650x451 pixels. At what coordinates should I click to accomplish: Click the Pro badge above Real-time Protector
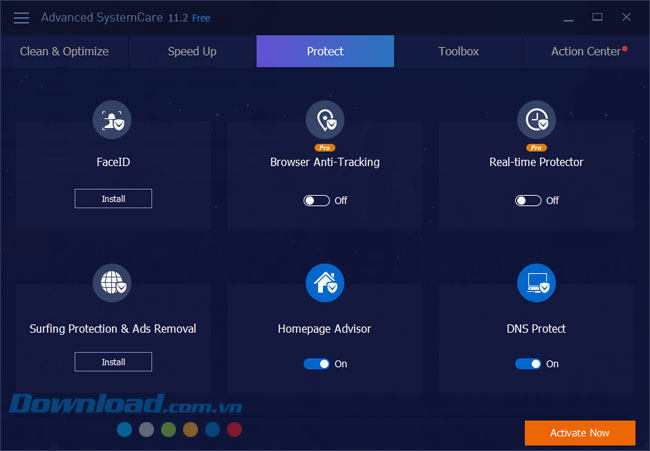click(536, 148)
